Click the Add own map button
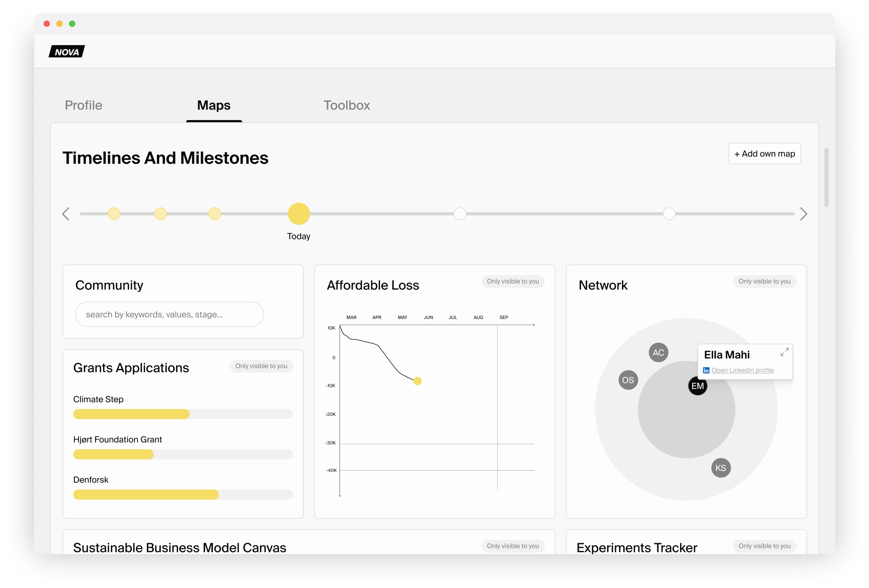 (764, 154)
